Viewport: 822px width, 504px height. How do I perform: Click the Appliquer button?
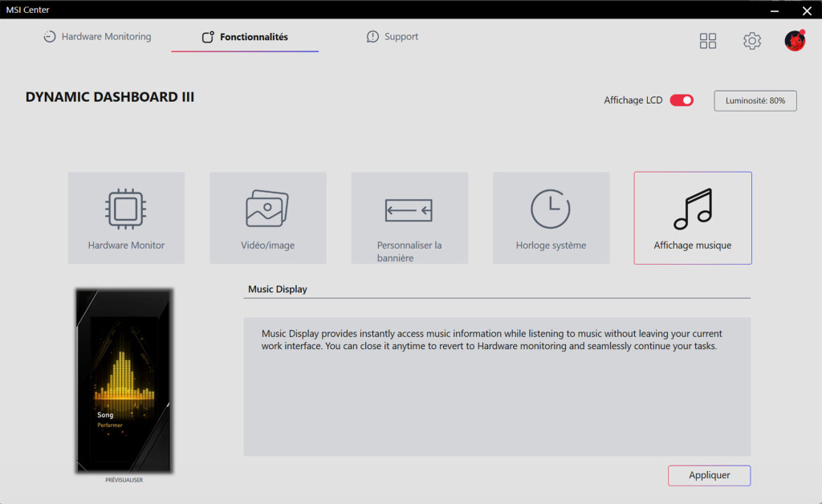[x=709, y=475]
